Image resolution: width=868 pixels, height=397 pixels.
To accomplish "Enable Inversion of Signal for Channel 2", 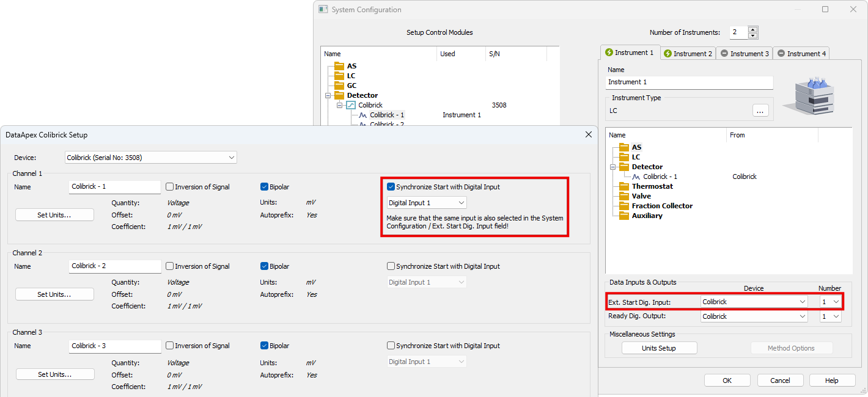I will tap(170, 266).
